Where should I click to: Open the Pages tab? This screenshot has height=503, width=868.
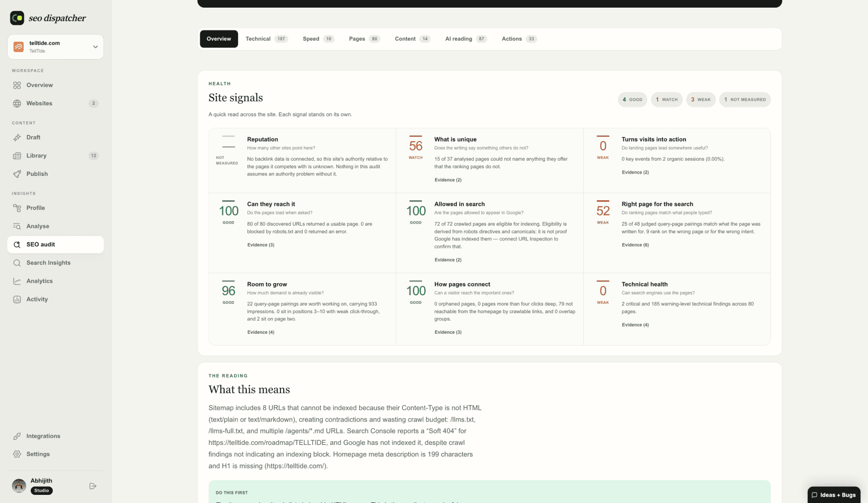365,39
